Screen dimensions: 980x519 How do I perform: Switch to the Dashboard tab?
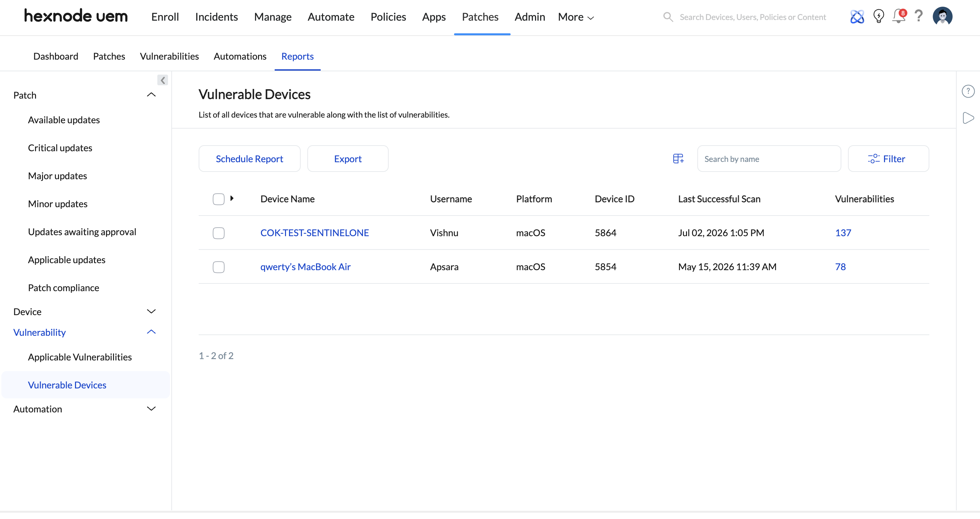click(56, 56)
